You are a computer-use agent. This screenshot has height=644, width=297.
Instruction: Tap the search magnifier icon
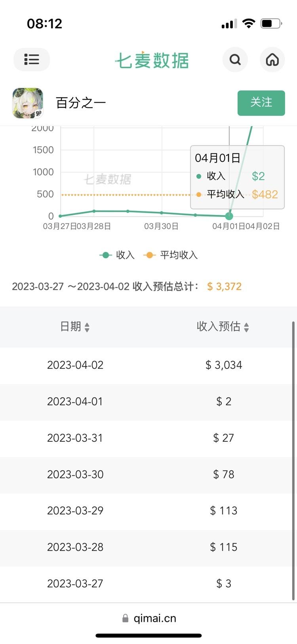click(x=235, y=59)
